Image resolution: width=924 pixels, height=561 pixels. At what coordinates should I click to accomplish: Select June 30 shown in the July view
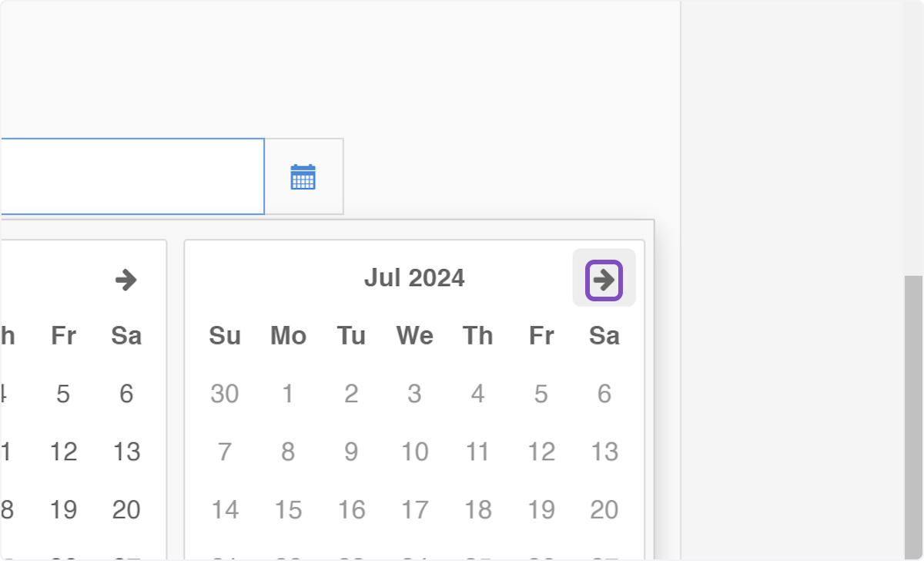point(224,394)
